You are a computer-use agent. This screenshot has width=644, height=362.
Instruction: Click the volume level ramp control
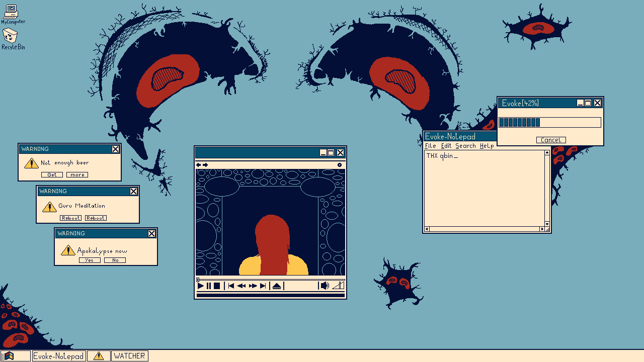[338, 286]
